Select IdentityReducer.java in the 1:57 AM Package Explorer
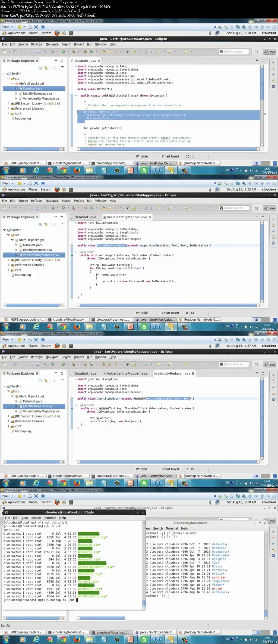Image resolution: width=278 pixels, height=644 pixels. [37, 406]
